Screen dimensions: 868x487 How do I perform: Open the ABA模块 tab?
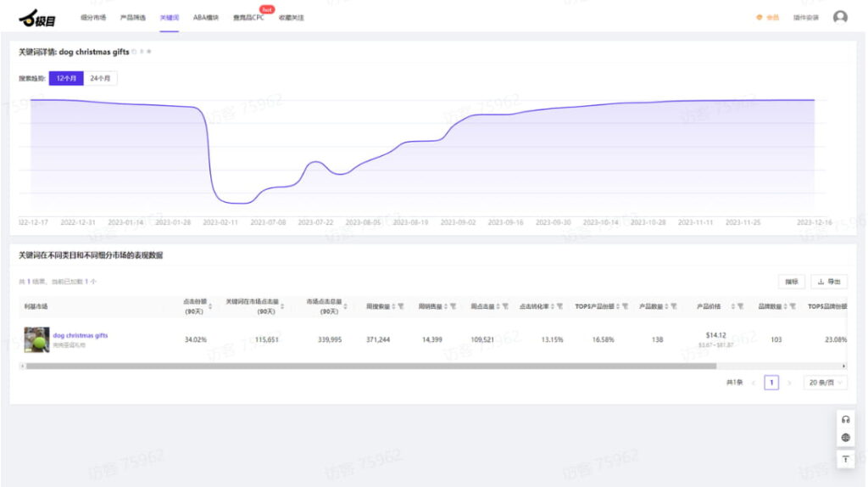(205, 17)
